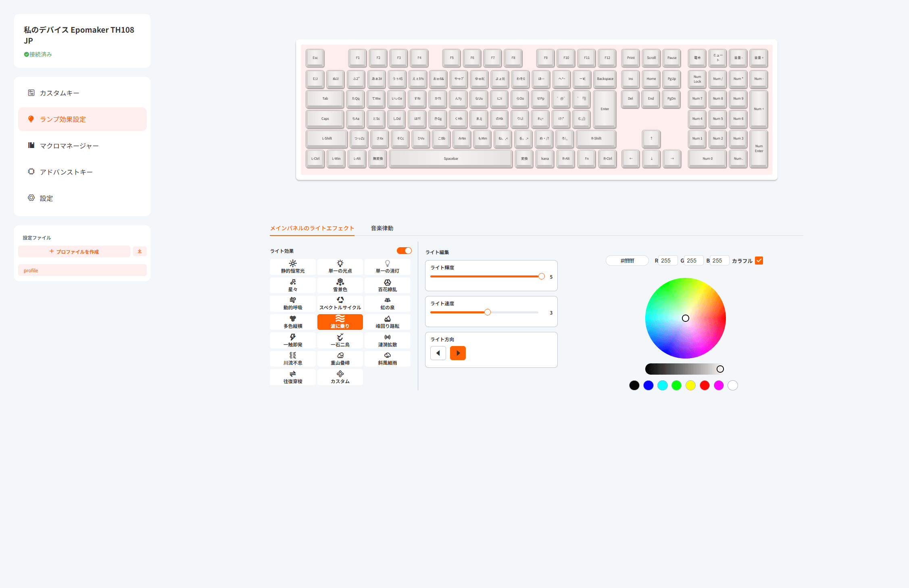Choose the 往復穿梭 shuttle arrows effect

click(x=293, y=377)
